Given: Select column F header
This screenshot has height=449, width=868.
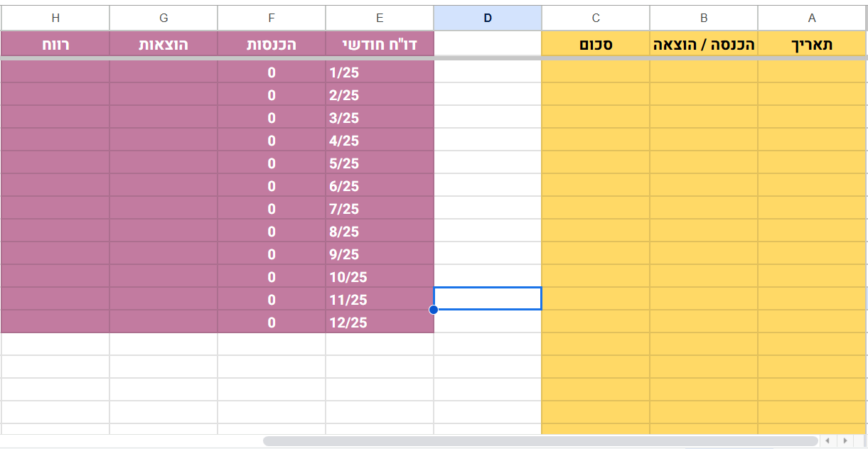Looking at the screenshot, I should [x=272, y=18].
